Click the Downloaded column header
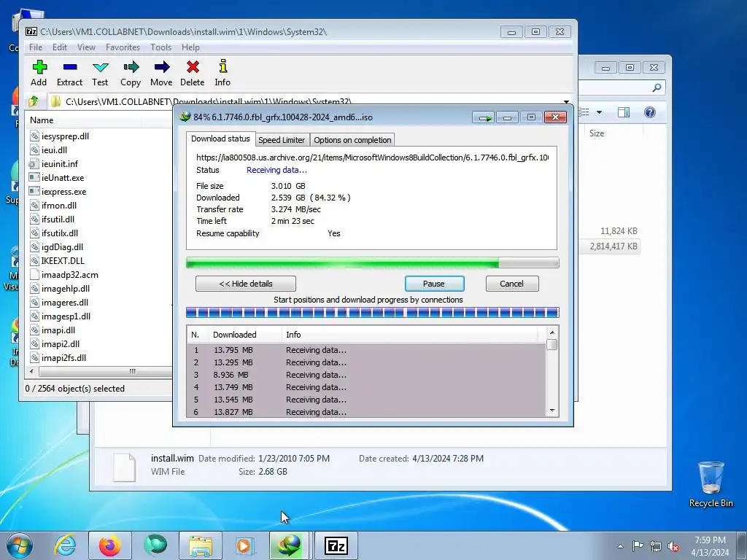Image resolution: width=747 pixels, height=560 pixels. pyautogui.click(x=245, y=335)
